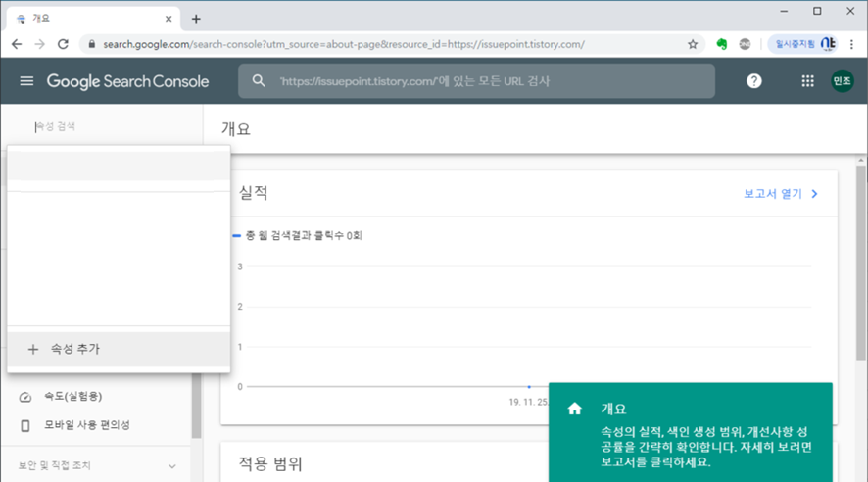
Task: Bookmark this page with the star
Action: coord(693,44)
